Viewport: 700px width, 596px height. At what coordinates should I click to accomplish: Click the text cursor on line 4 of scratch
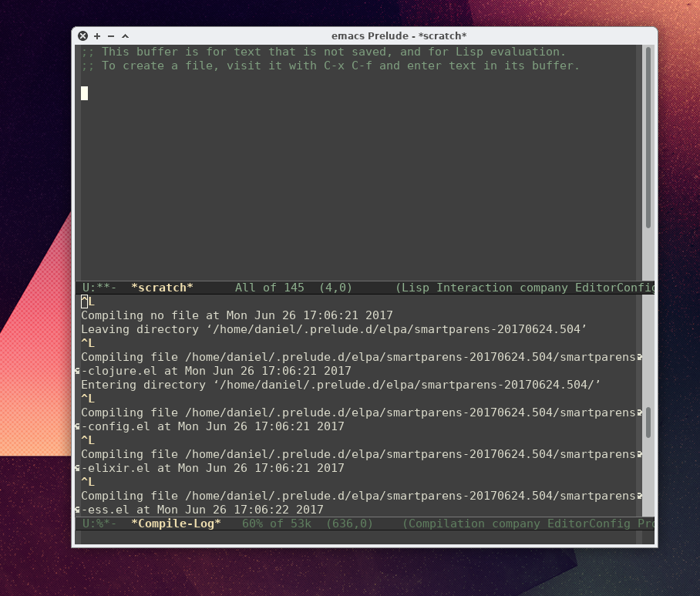click(84, 93)
